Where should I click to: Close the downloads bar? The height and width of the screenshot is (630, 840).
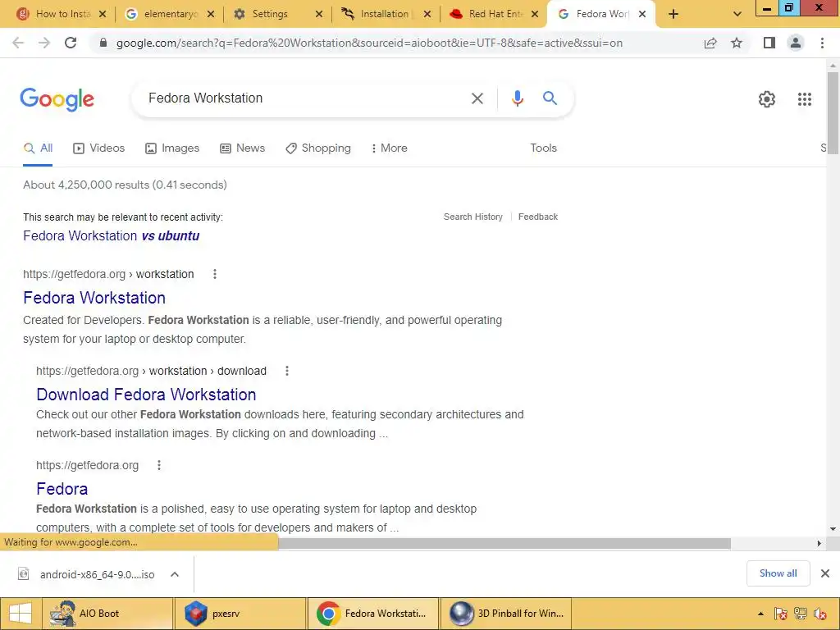tap(825, 573)
